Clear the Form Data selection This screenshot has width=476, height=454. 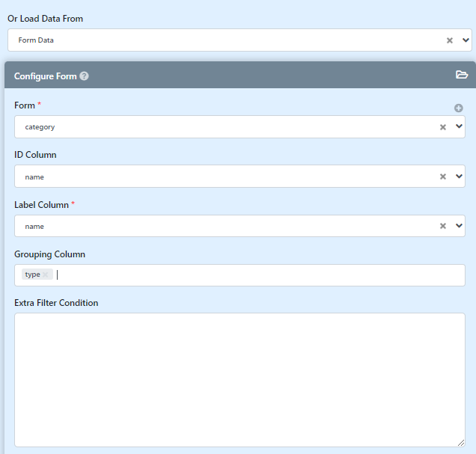[x=450, y=40]
